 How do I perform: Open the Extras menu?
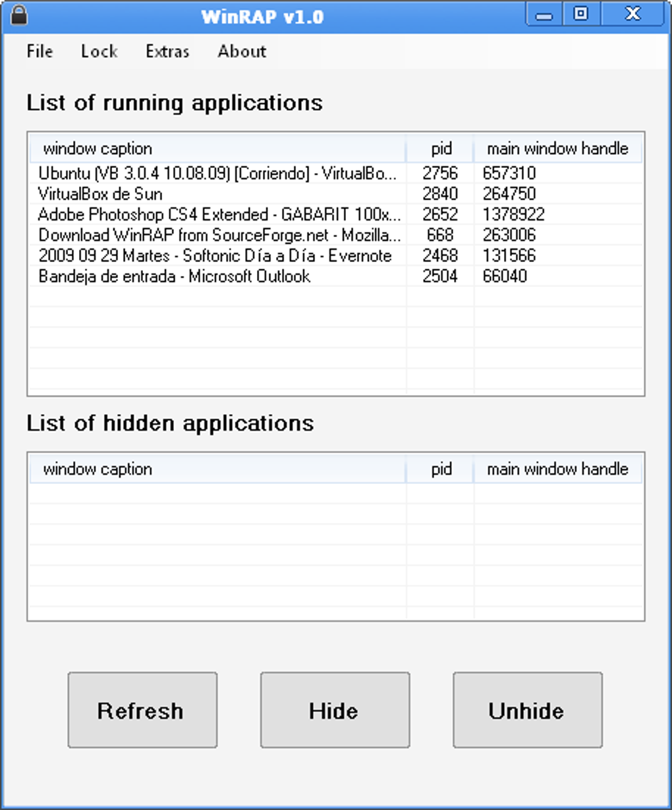[x=167, y=51]
